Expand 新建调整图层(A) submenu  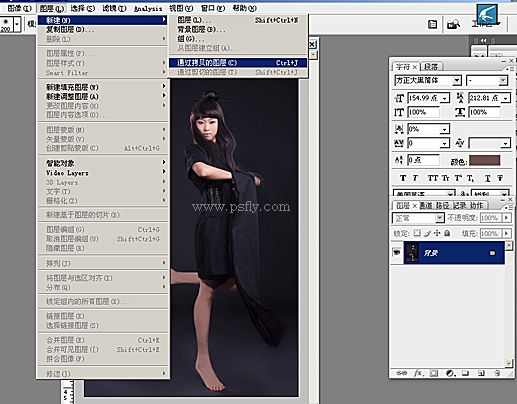[103, 97]
